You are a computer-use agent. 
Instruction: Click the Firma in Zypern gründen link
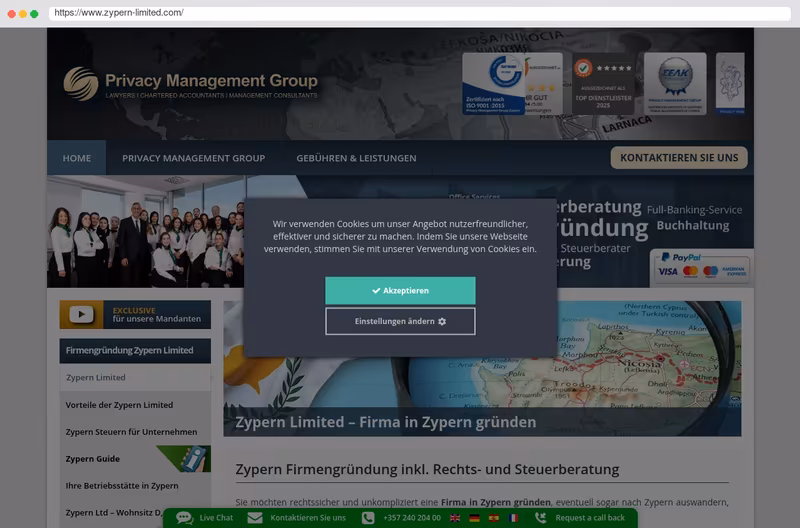click(495, 502)
